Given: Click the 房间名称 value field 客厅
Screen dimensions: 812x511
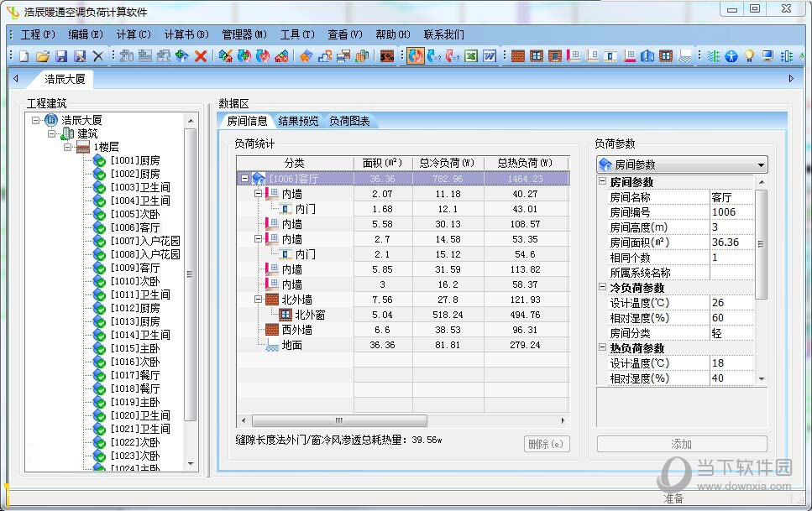Looking at the screenshot, I should [x=731, y=197].
